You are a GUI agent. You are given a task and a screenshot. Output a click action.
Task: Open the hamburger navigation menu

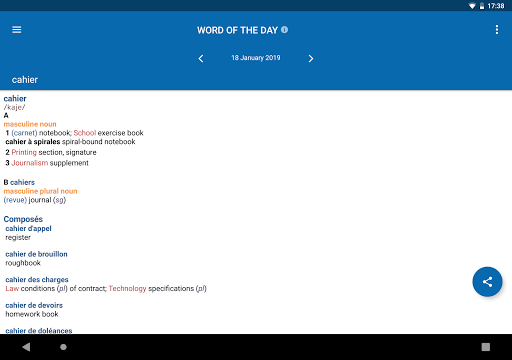pos(17,30)
